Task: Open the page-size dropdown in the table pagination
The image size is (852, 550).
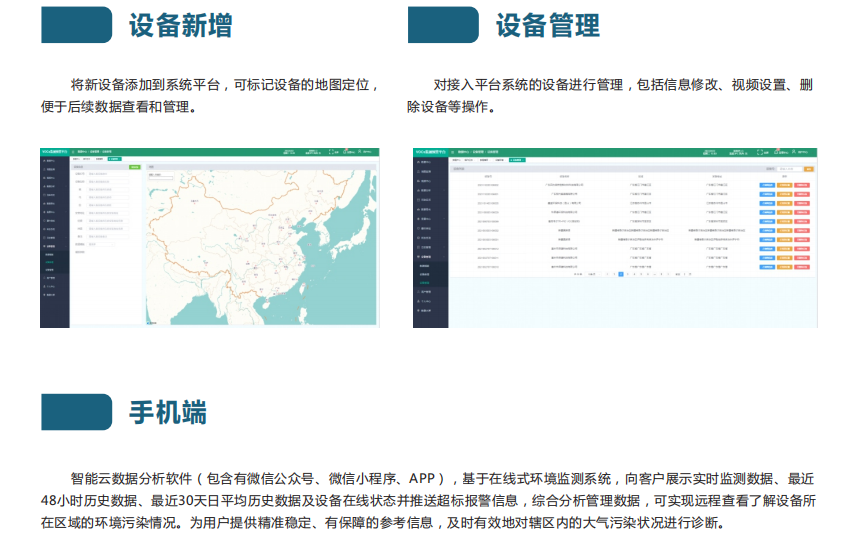Action: (x=592, y=274)
